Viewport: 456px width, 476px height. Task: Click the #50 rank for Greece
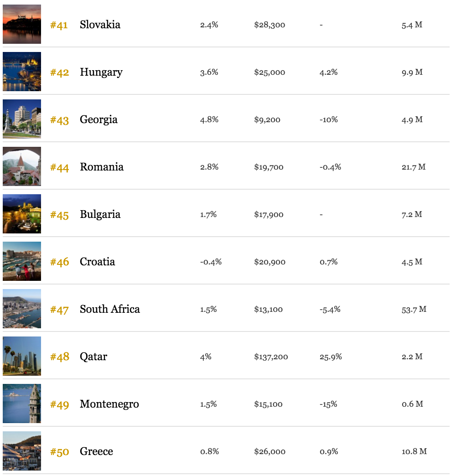tap(59, 452)
